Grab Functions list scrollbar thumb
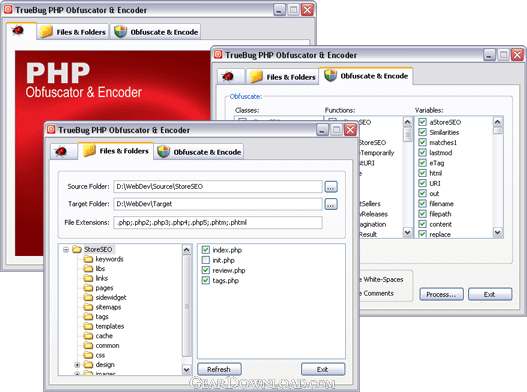This screenshot has height=392, width=527. click(407, 135)
